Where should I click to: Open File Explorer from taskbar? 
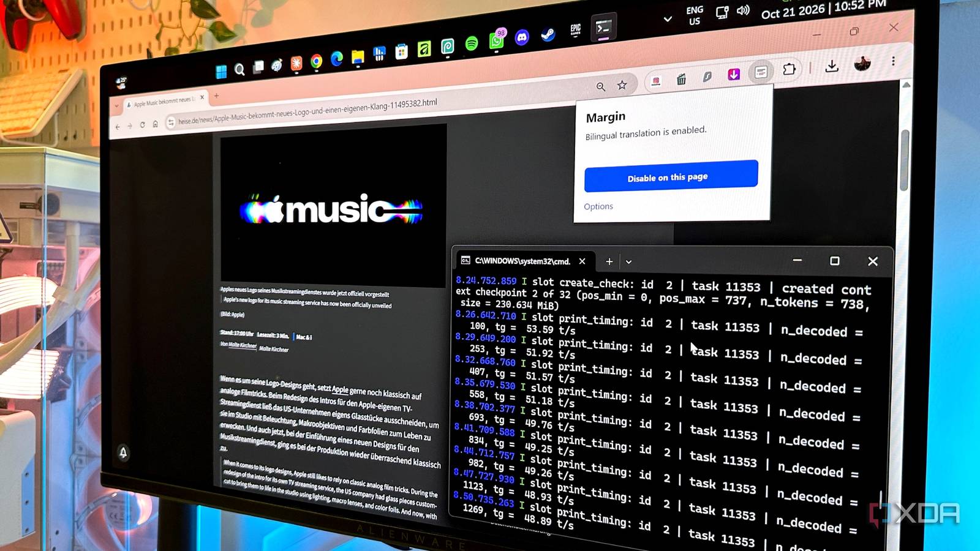358,57
